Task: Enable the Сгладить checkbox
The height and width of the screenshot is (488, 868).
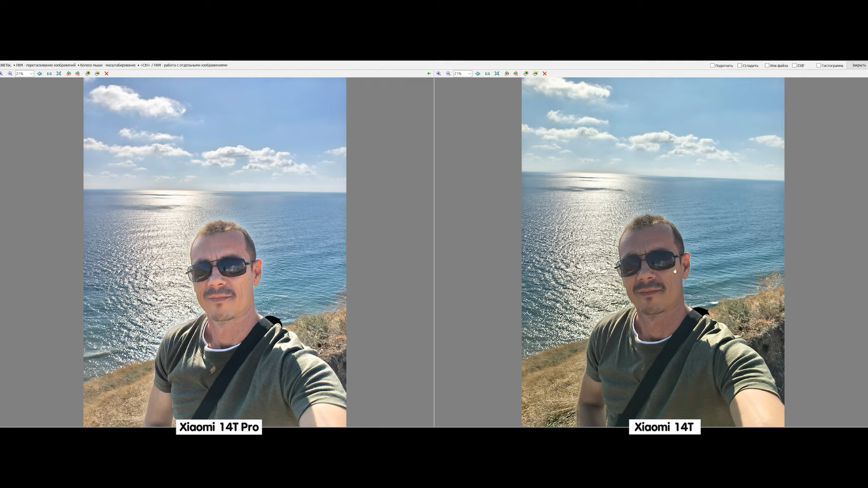Action: [x=739, y=66]
